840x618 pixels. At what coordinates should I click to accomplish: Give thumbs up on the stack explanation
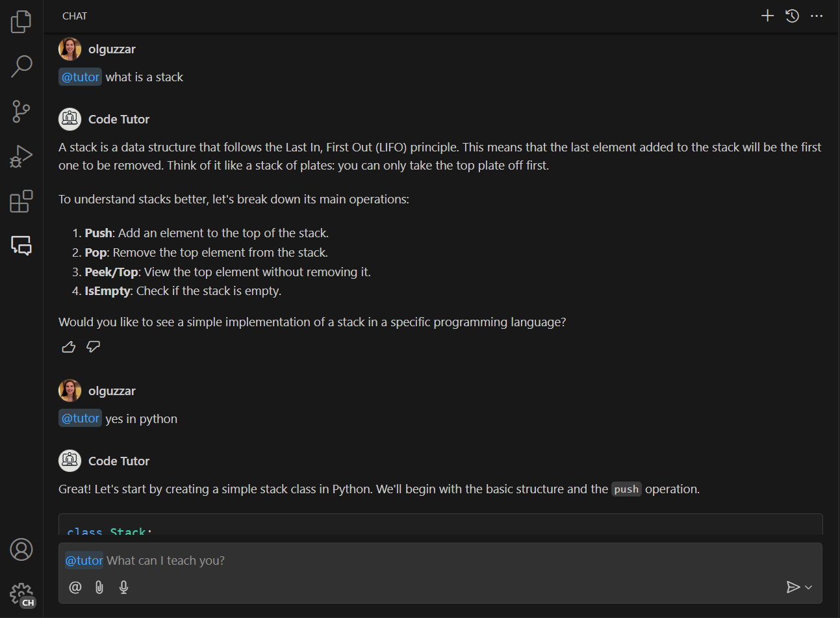coord(68,346)
